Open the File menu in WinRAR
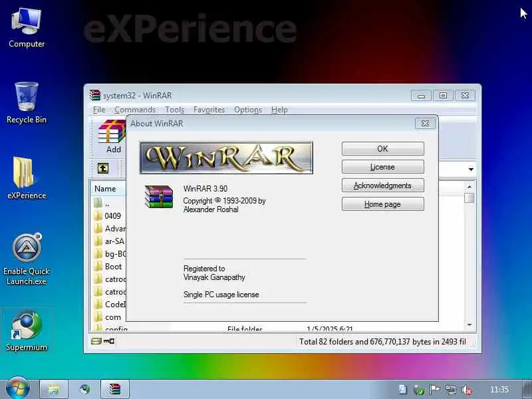 pos(99,110)
